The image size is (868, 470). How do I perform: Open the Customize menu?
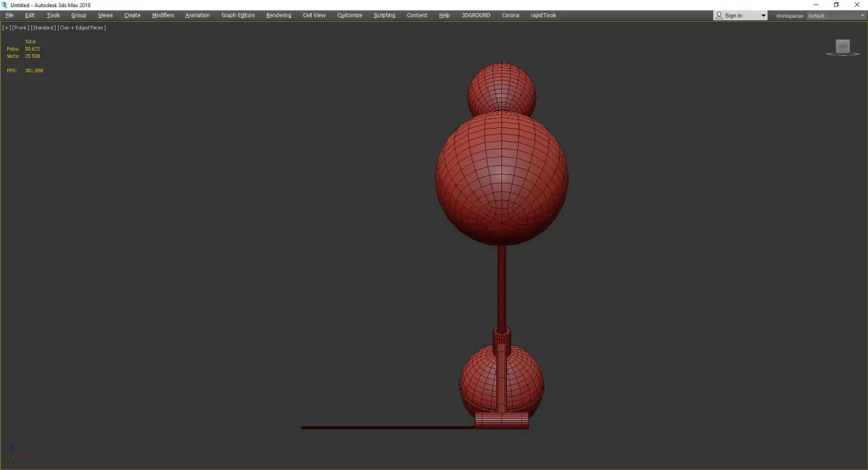(x=350, y=15)
